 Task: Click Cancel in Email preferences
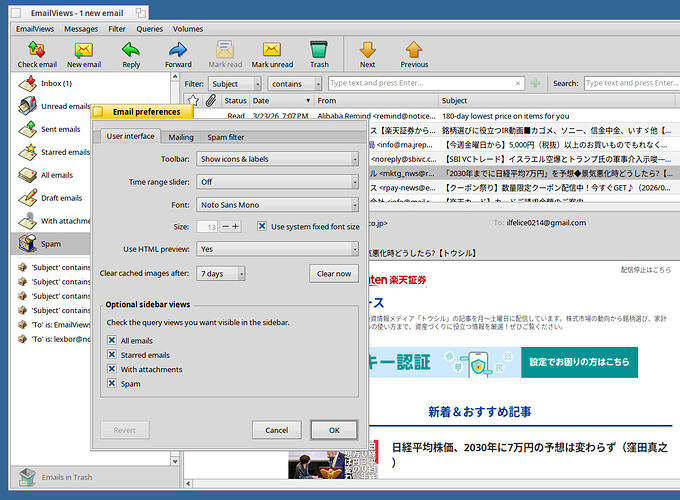point(277,430)
